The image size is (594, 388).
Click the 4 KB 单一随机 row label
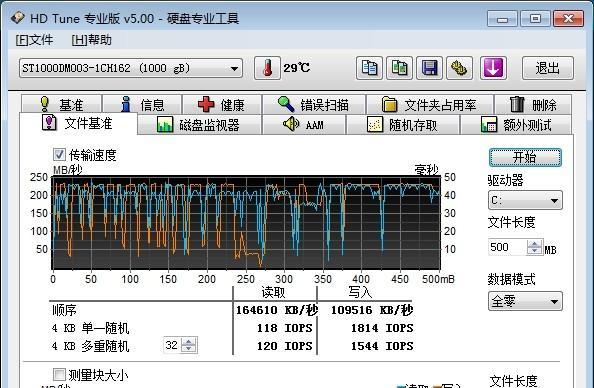pyautogui.click(x=91, y=328)
